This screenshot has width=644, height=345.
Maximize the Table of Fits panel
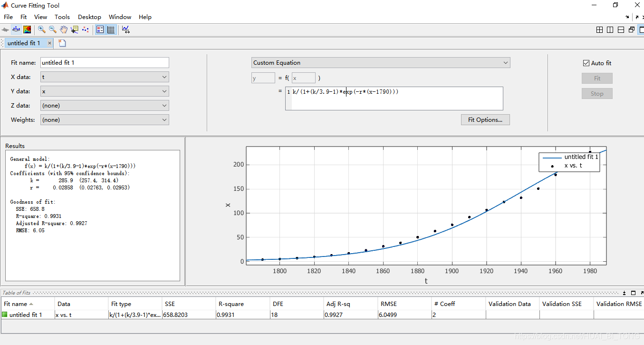633,293
